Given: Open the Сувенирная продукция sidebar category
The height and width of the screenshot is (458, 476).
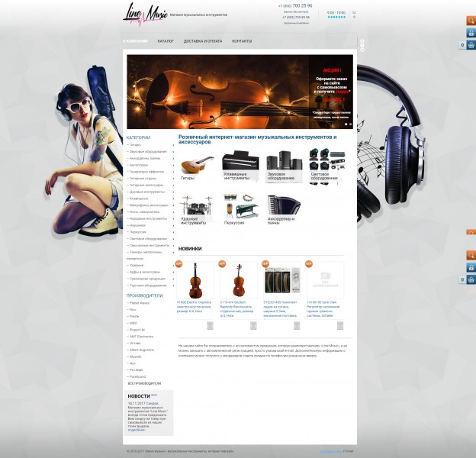Looking at the screenshot, I should [147, 279].
